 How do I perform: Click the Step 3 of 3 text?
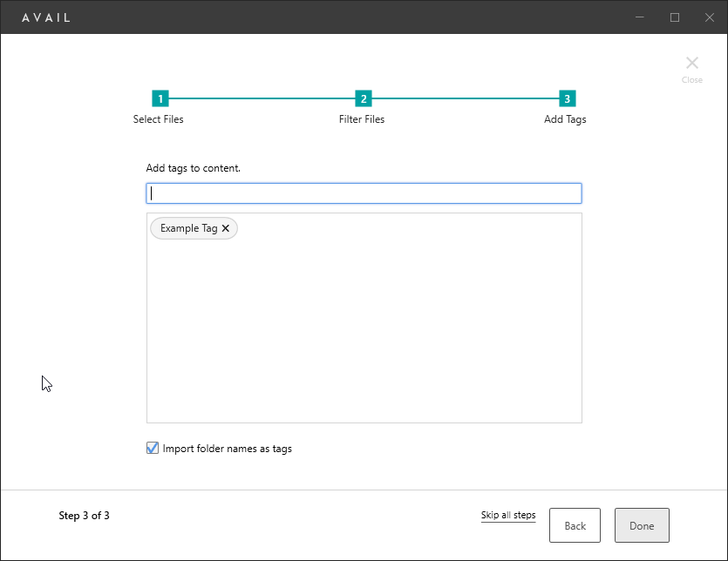(x=84, y=516)
